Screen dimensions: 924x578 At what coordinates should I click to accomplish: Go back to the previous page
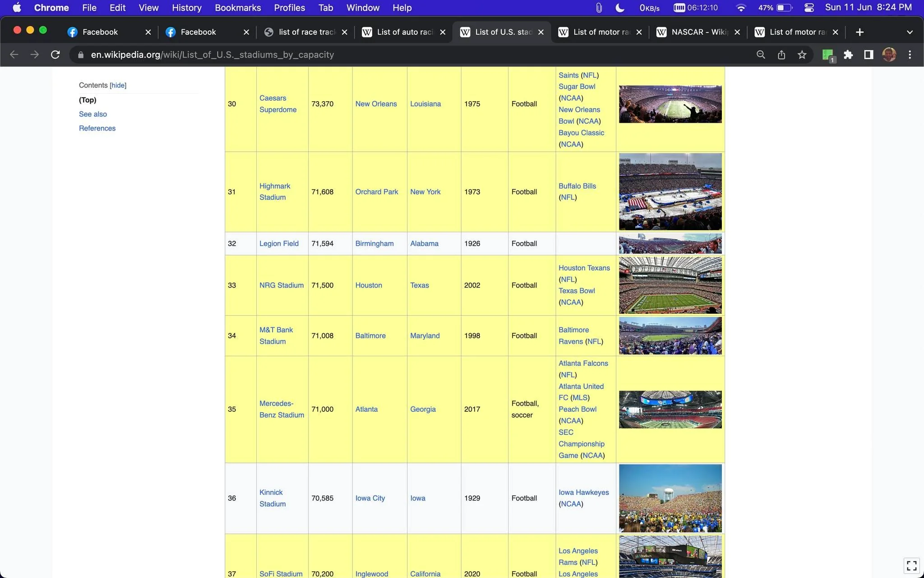(x=14, y=55)
